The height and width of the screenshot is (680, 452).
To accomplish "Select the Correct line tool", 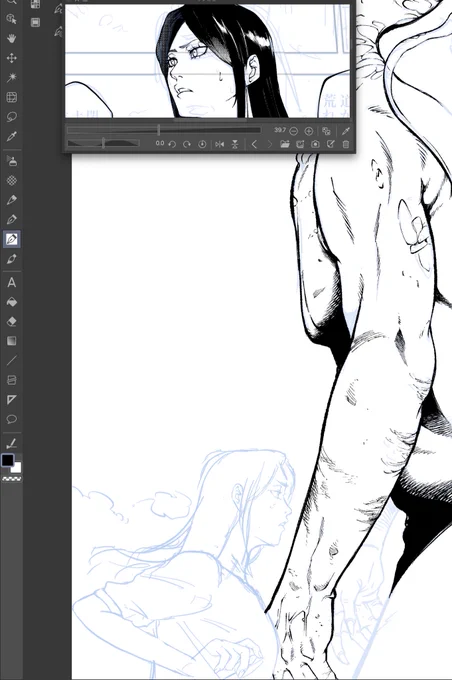I will (x=12, y=443).
